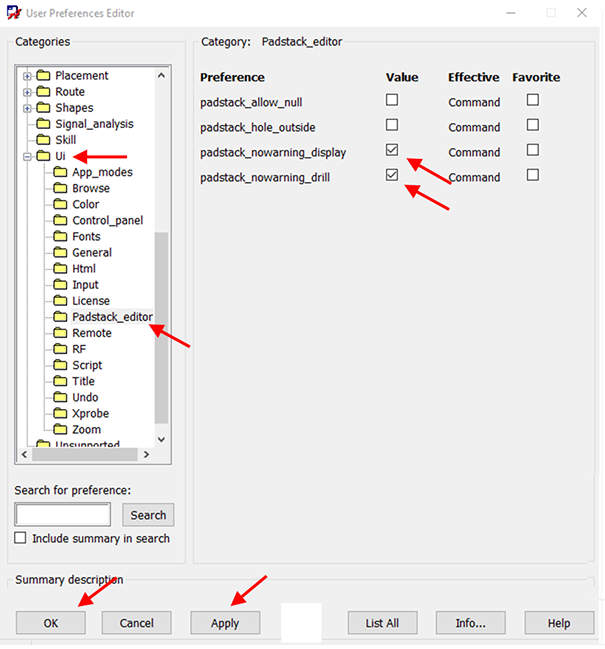Image resolution: width=605 pixels, height=649 pixels.
Task: Click the Control_panel folder icon
Action: [x=60, y=221]
